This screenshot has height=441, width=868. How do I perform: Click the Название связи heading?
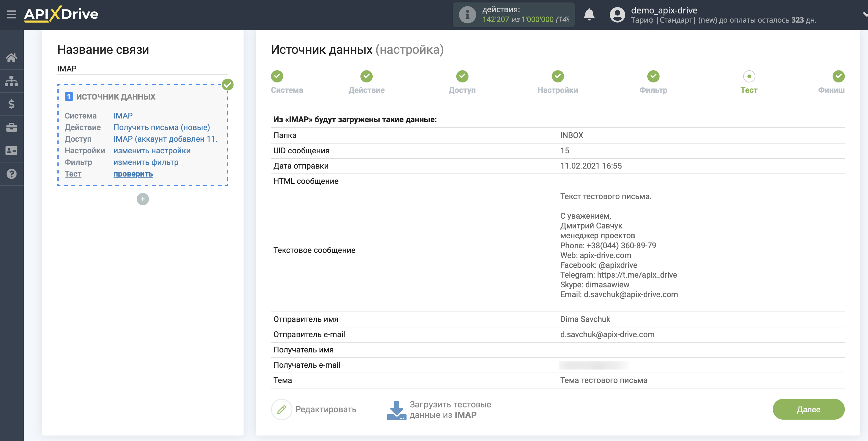[103, 49]
